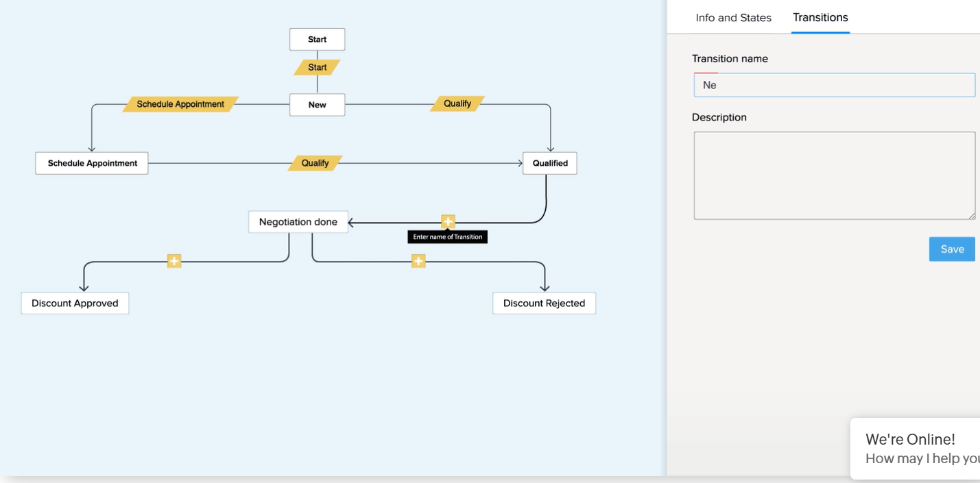The height and width of the screenshot is (483, 980).
Task: Click the Qualify transition from New
Action: (457, 103)
